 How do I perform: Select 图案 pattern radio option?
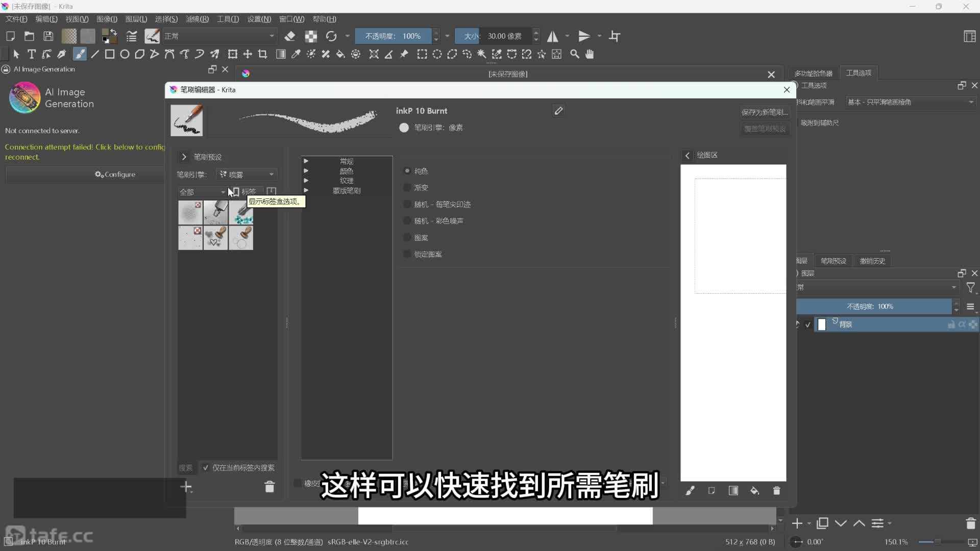click(x=416, y=238)
